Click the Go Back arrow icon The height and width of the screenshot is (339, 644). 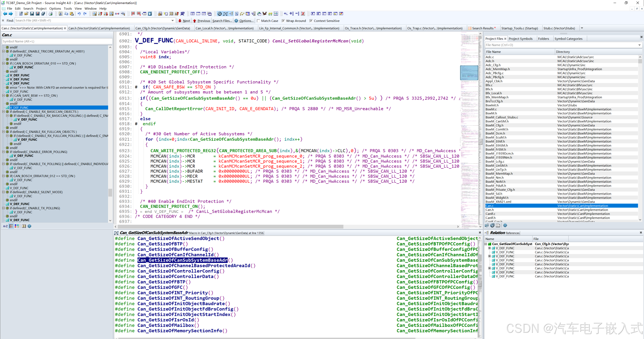tap(5, 14)
